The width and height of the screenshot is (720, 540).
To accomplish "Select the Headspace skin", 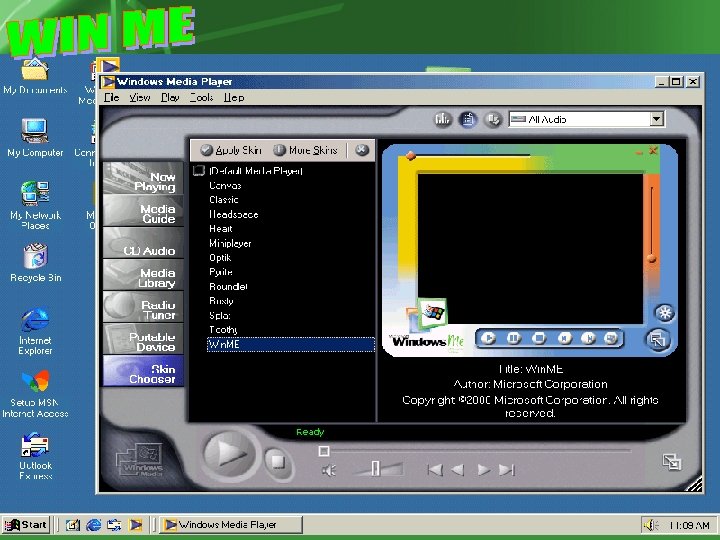I will point(233,214).
